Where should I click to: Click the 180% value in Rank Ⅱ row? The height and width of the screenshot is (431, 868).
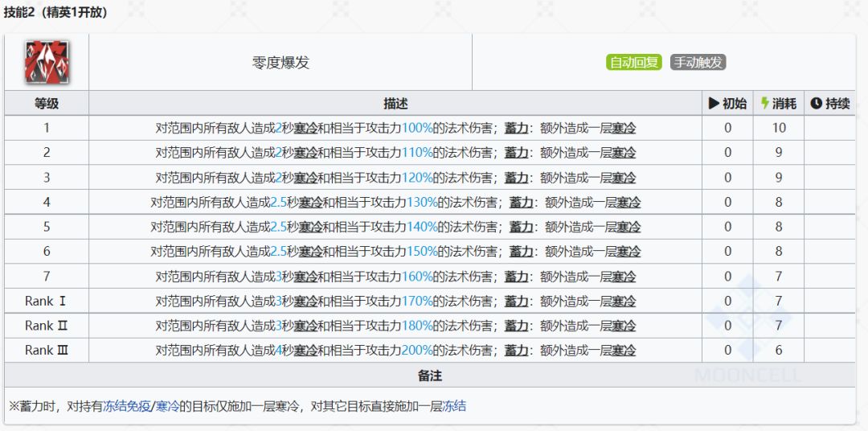click(417, 326)
